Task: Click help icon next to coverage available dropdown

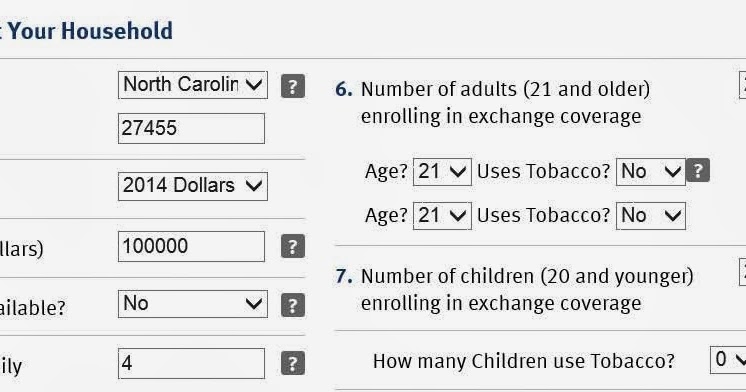Action: [x=293, y=305]
